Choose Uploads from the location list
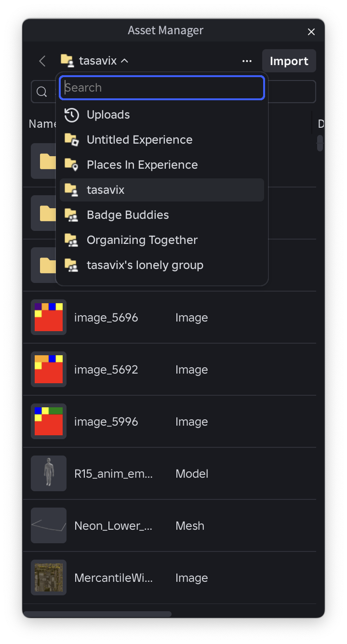 (162, 115)
